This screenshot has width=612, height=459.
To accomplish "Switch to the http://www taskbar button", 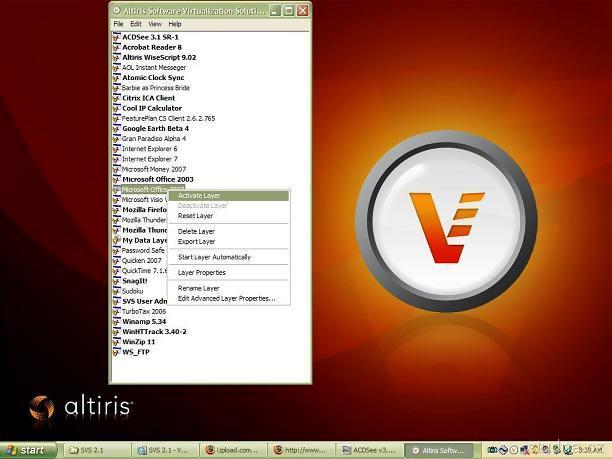I will pos(301,450).
